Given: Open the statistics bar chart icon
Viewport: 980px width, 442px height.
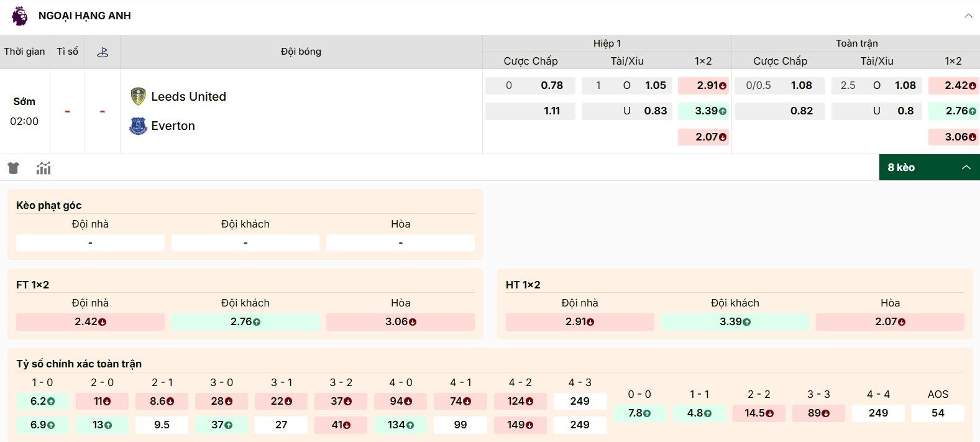Looking at the screenshot, I should [x=44, y=168].
